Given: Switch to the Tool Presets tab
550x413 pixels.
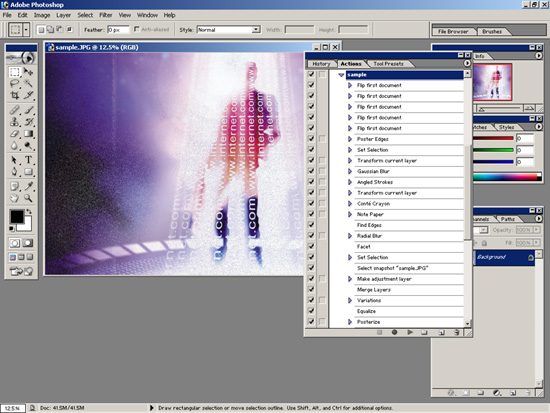Looking at the screenshot, I should point(388,64).
